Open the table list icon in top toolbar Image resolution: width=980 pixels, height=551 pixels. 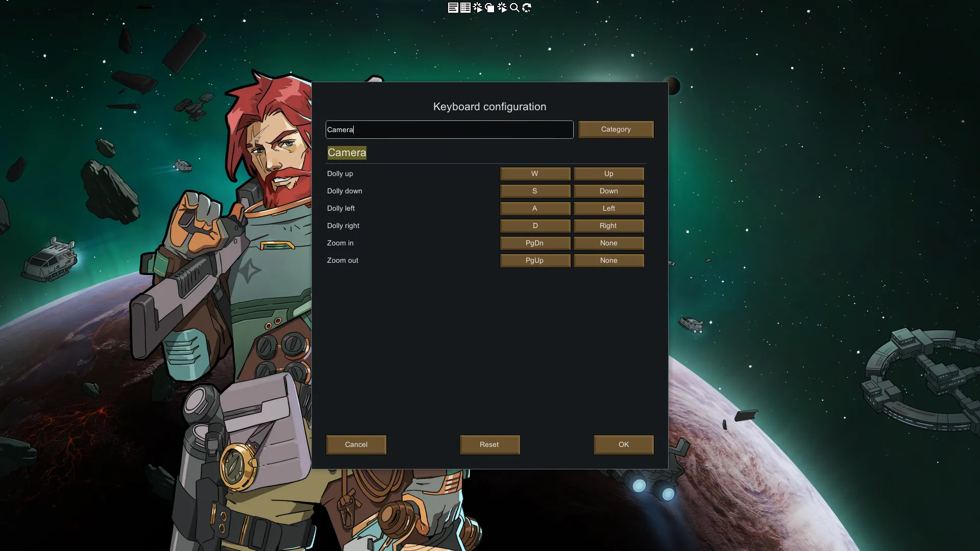click(x=465, y=8)
